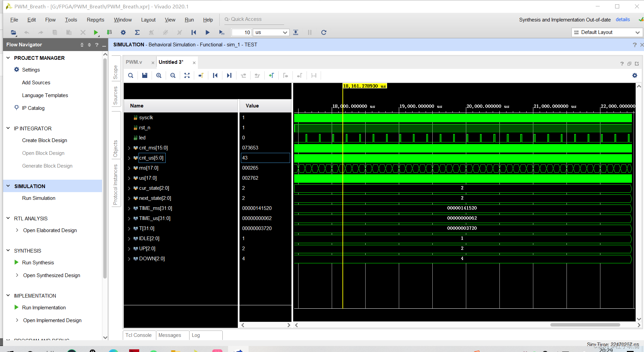Expand the cnt_ms[15:0] signal
Image resolution: width=644 pixels, height=352 pixels.
[129, 148]
